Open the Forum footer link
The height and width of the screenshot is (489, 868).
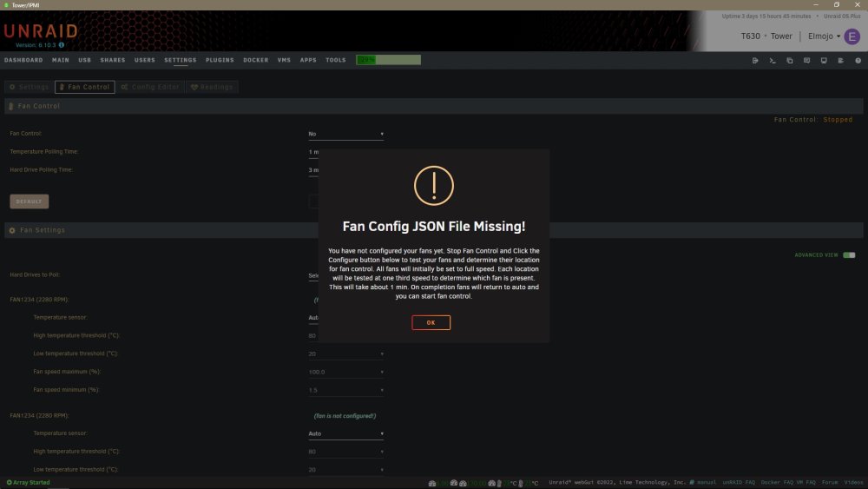[x=829, y=482]
